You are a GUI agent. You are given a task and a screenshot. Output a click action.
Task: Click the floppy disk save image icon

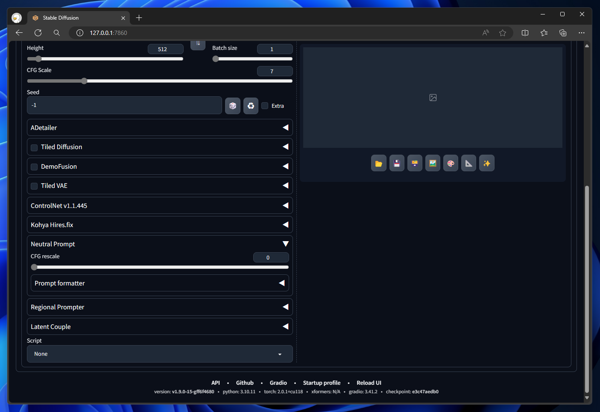pyautogui.click(x=396, y=163)
